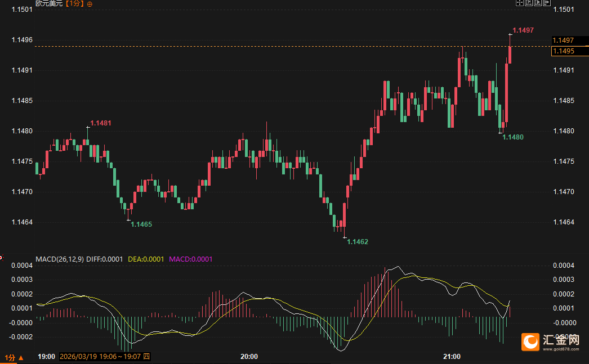The image size is (589, 364).
Task: Click the 1.1462 low price label
Action: pyautogui.click(x=357, y=242)
